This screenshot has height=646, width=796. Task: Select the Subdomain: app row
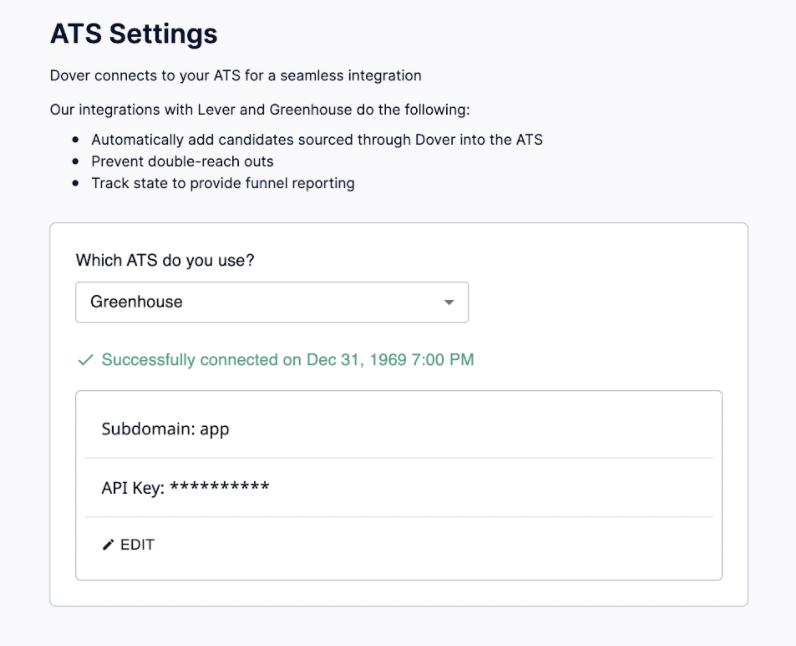click(x=399, y=429)
